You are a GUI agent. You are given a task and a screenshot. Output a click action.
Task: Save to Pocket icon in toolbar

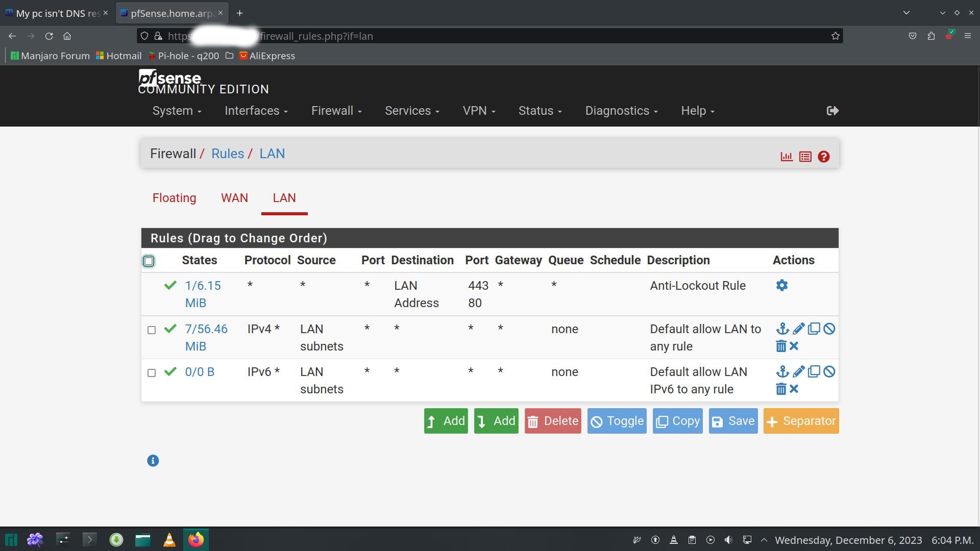point(913,36)
